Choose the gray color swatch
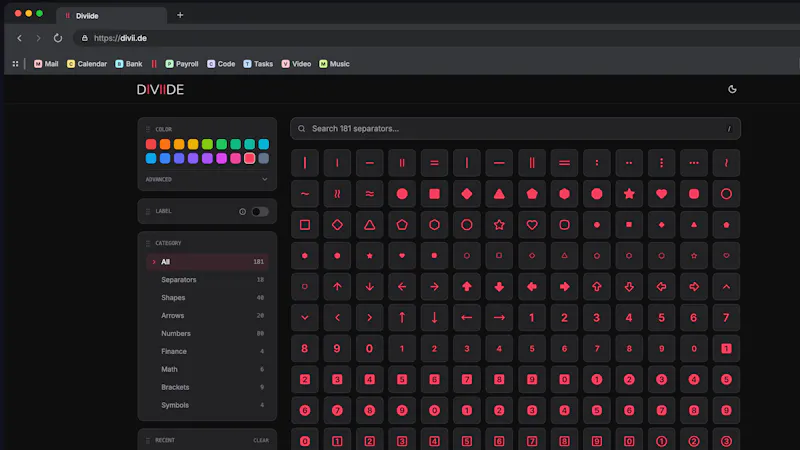The width and height of the screenshot is (800, 450). coord(263,158)
